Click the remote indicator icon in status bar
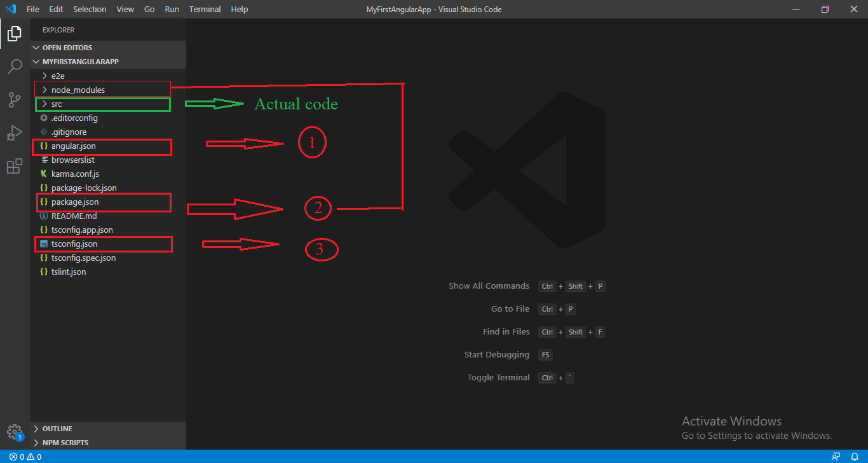 pyautogui.click(x=836, y=456)
